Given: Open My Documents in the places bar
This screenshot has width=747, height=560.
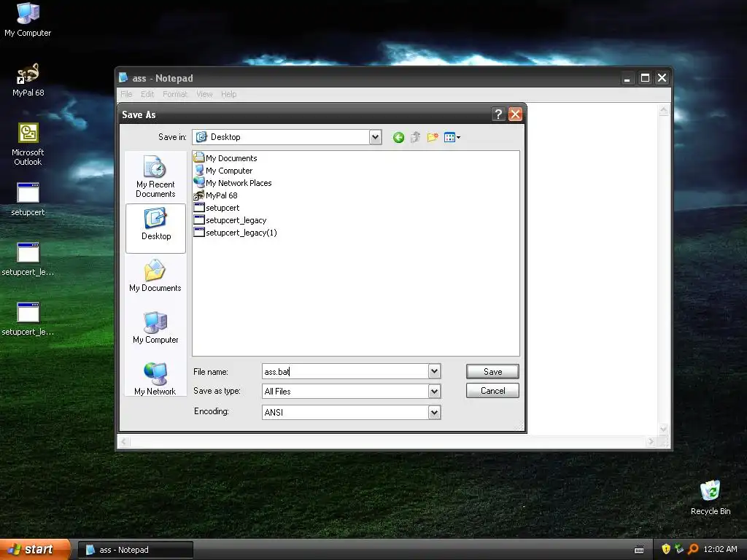Looking at the screenshot, I should tap(155, 276).
